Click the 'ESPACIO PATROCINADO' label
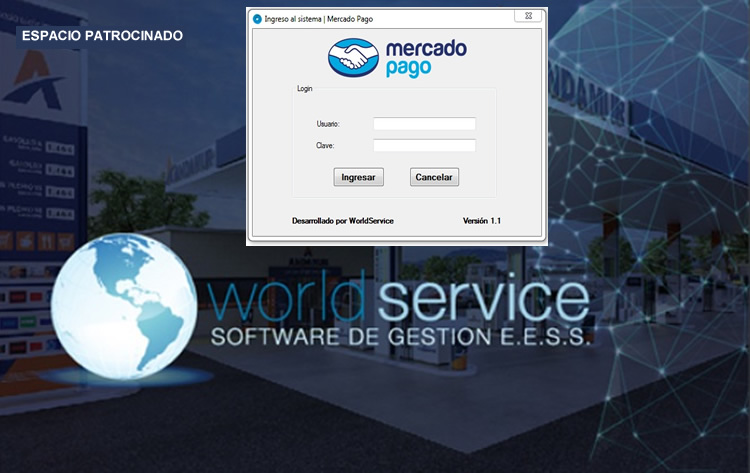Image resolution: width=750 pixels, height=473 pixels. click(102, 35)
